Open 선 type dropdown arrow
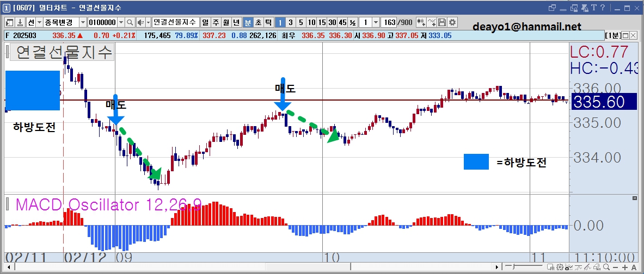This screenshot has width=644, height=274. tap(39, 22)
